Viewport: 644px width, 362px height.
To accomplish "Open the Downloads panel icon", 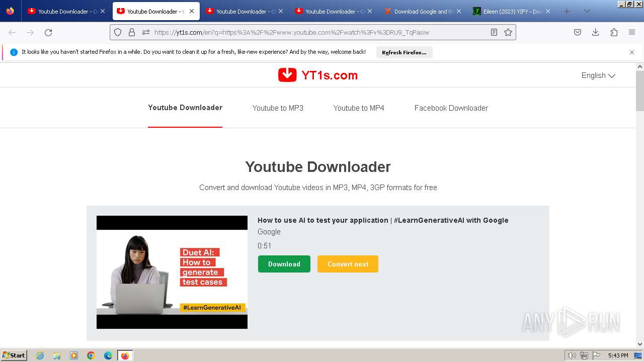I will tap(596, 32).
